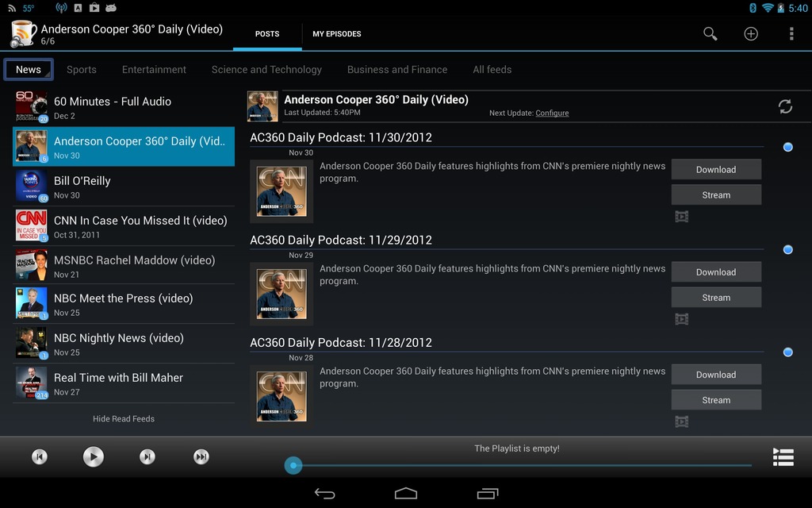Stream the 11/28/2012 AC360 podcast
The width and height of the screenshot is (812, 508).
[x=716, y=400]
